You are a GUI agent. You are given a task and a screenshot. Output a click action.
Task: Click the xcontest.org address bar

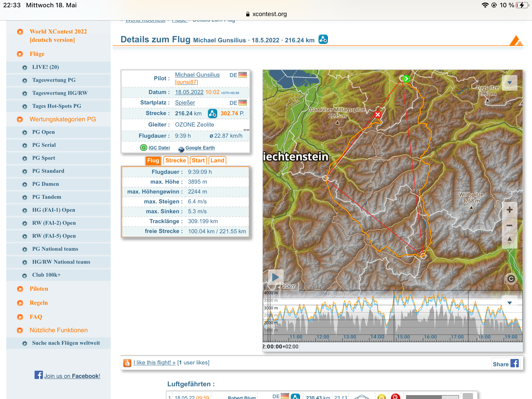coord(266,14)
